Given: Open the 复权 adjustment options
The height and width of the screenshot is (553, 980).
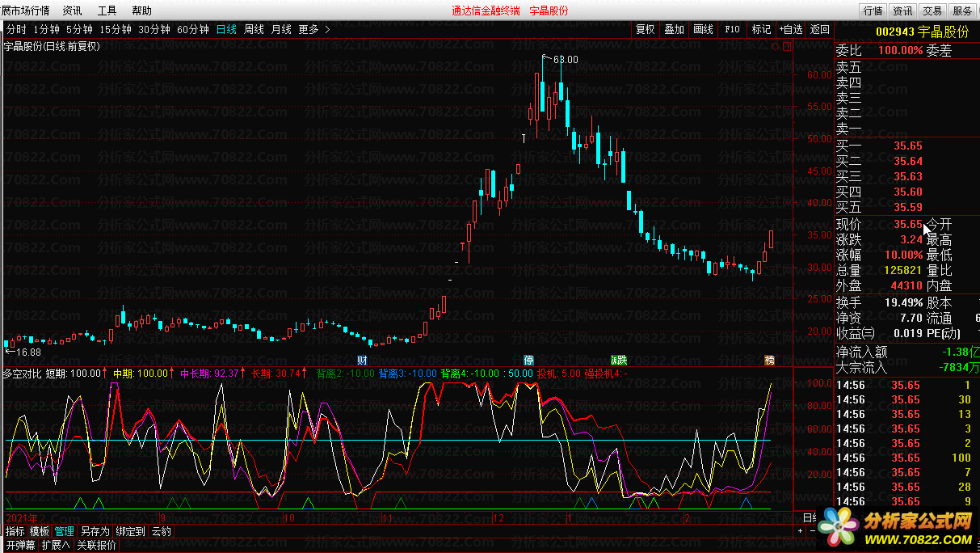Looking at the screenshot, I should coord(645,29).
